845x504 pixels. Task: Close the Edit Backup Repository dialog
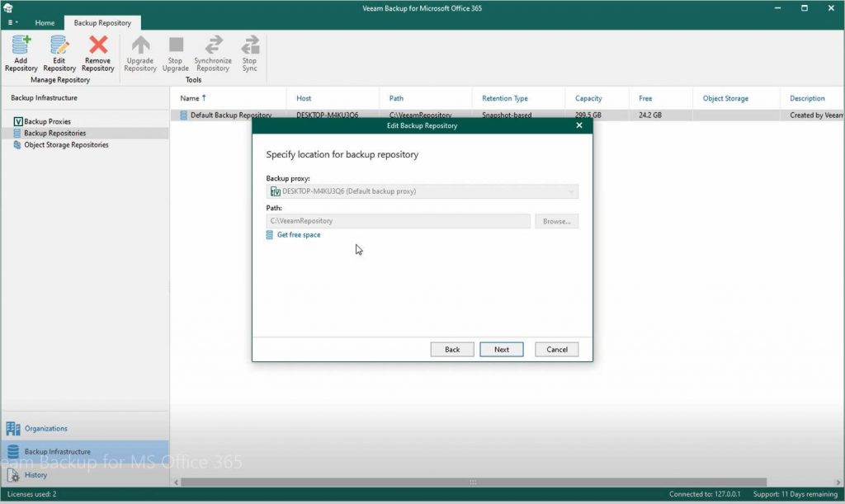point(579,125)
